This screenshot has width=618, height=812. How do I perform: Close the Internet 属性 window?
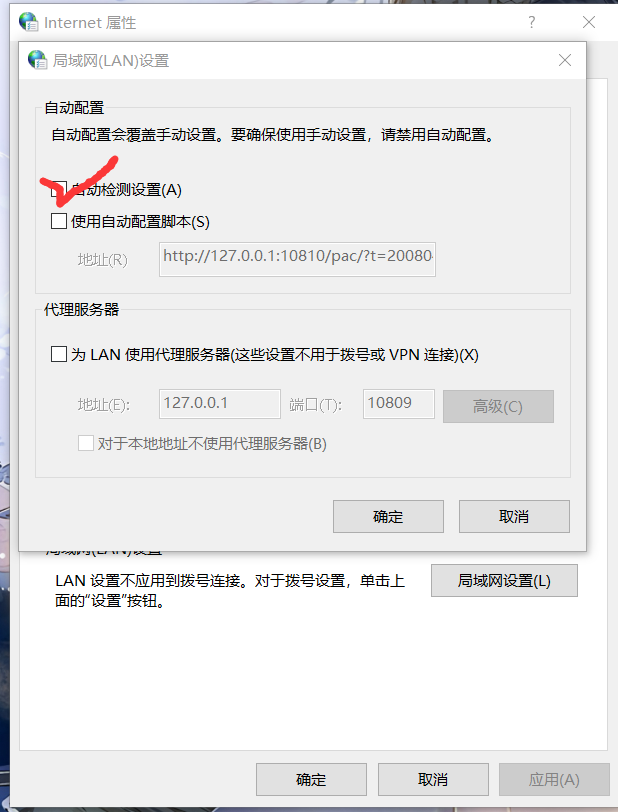[x=588, y=22]
